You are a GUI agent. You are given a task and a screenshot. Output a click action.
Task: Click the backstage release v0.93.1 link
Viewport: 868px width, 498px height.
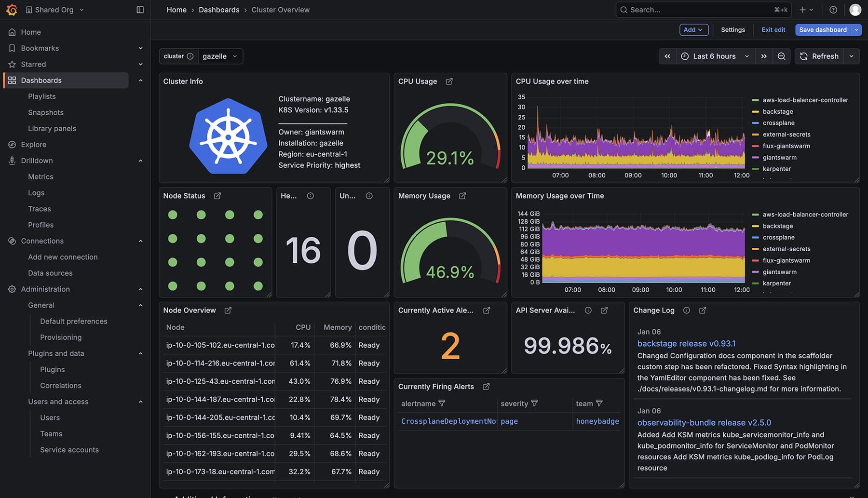pos(686,343)
